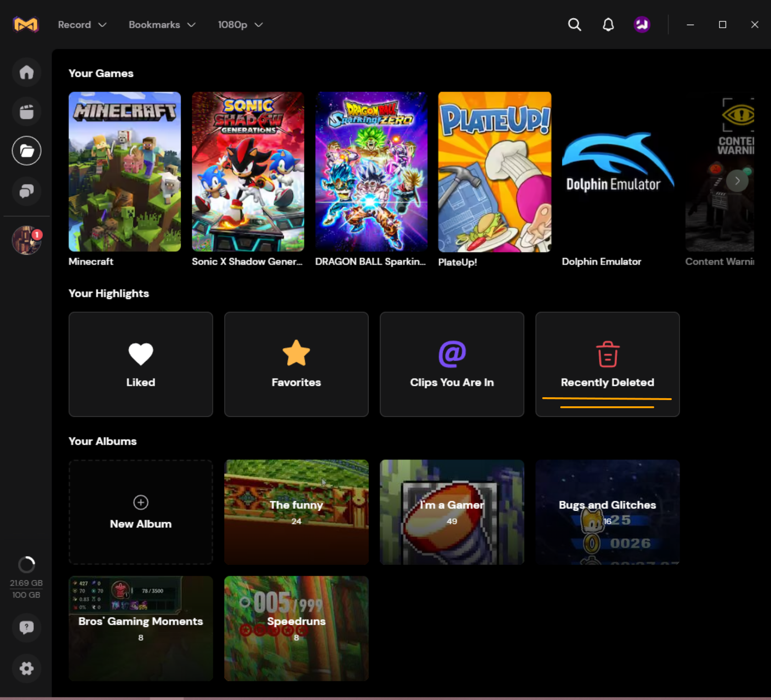The image size is (771, 700).
Task: Open the Favorites highlights card
Action: coord(296,364)
